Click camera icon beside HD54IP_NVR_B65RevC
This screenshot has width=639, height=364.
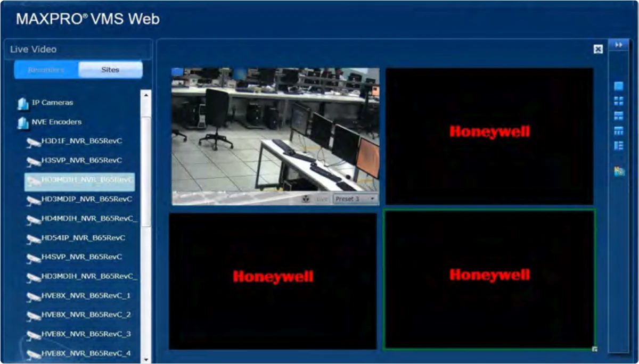click(x=34, y=239)
